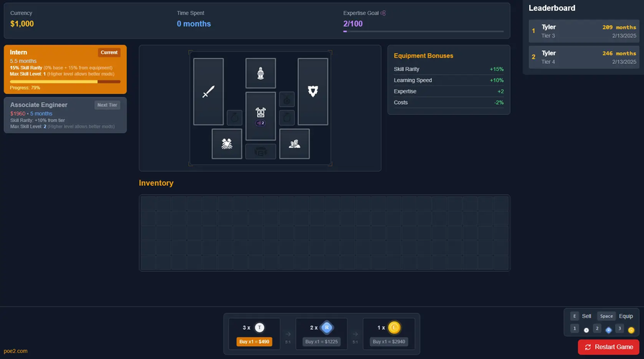The width and height of the screenshot is (644, 359).
Task: Select the helmet equipment slot
Action: pyautogui.click(x=260, y=73)
